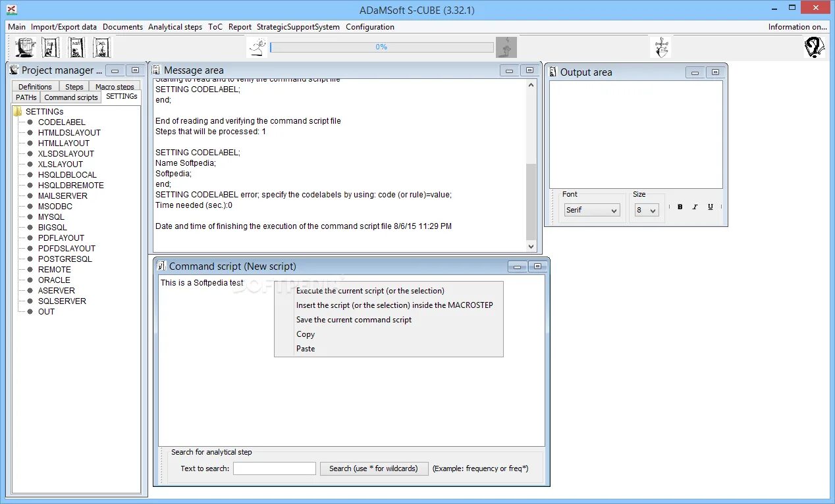Image resolution: width=835 pixels, height=504 pixels.
Task: Open the Documents menu
Action: point(123,27)
